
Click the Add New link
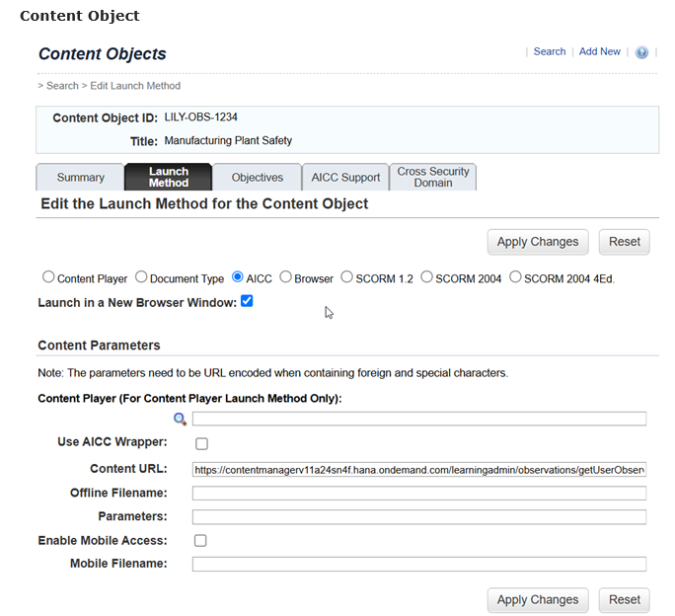click(x=600, y=51)
